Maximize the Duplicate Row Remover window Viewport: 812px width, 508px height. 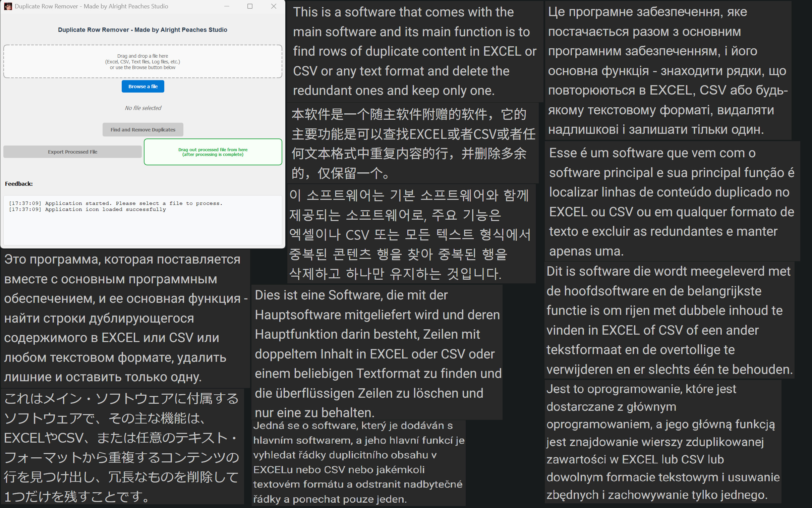click(250, 6)
